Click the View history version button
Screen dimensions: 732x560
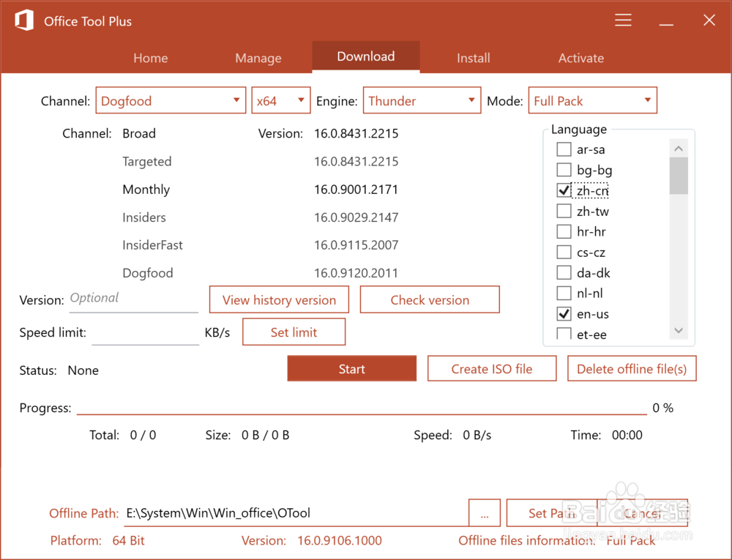pyautogui.click(x=279, y=299)
